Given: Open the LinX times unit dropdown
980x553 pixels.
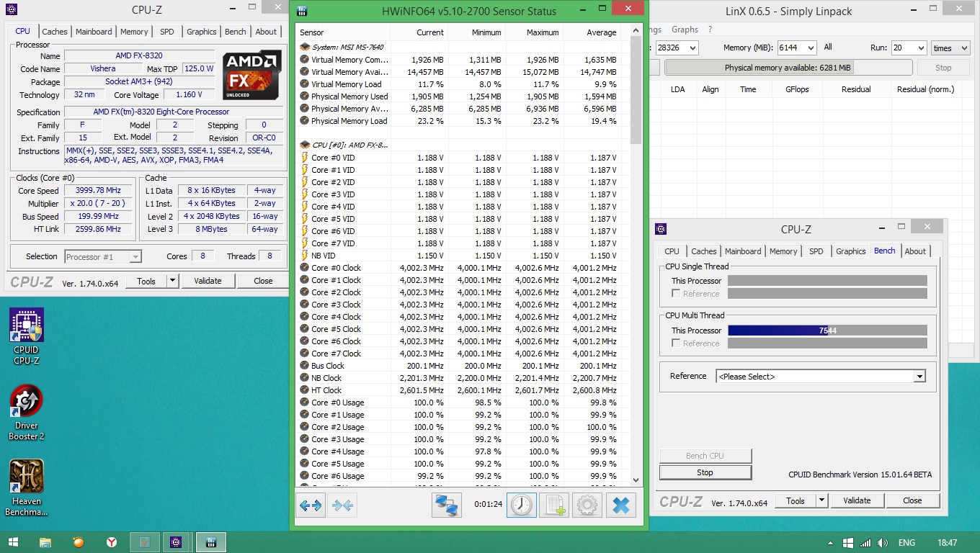Looking at the screenshot, I should click(x=952, y=48).
